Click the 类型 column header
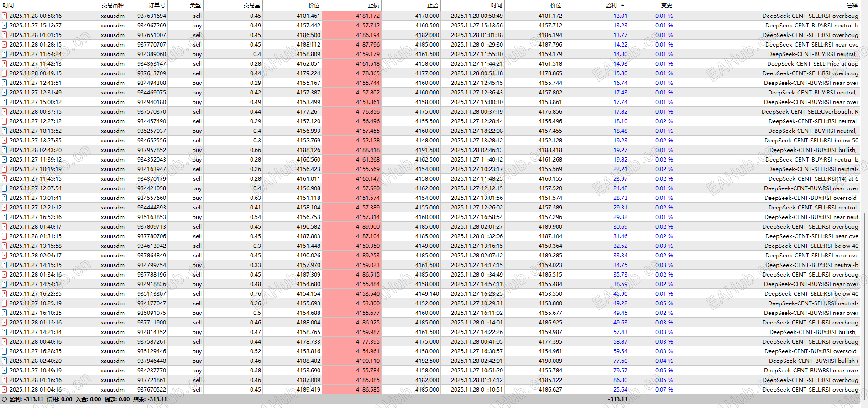 tap(195, 5)
